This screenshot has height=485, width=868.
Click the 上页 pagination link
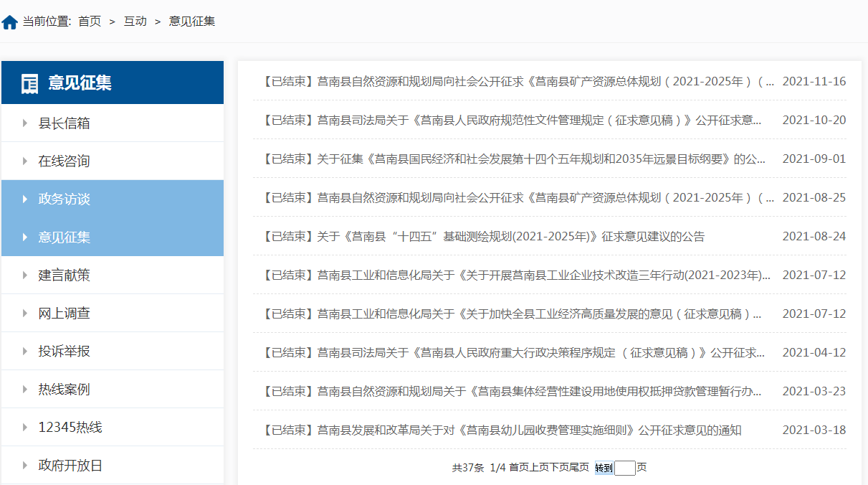point(539,468)
